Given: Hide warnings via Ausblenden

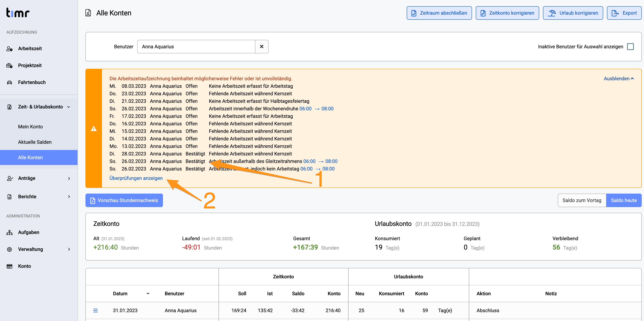Looking at the screenshot, I should pyautogui.click(x=619, y=79).
